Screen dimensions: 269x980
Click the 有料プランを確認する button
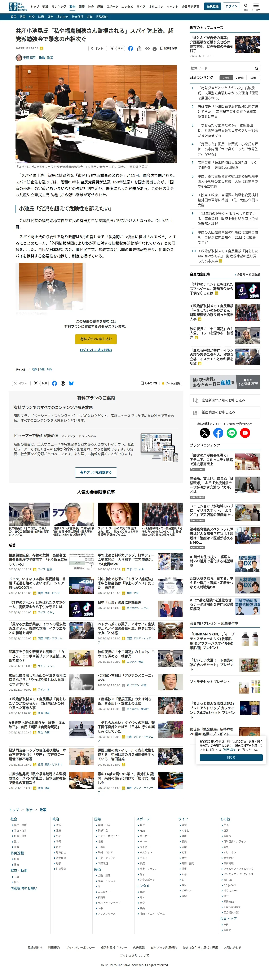(96, 472)
